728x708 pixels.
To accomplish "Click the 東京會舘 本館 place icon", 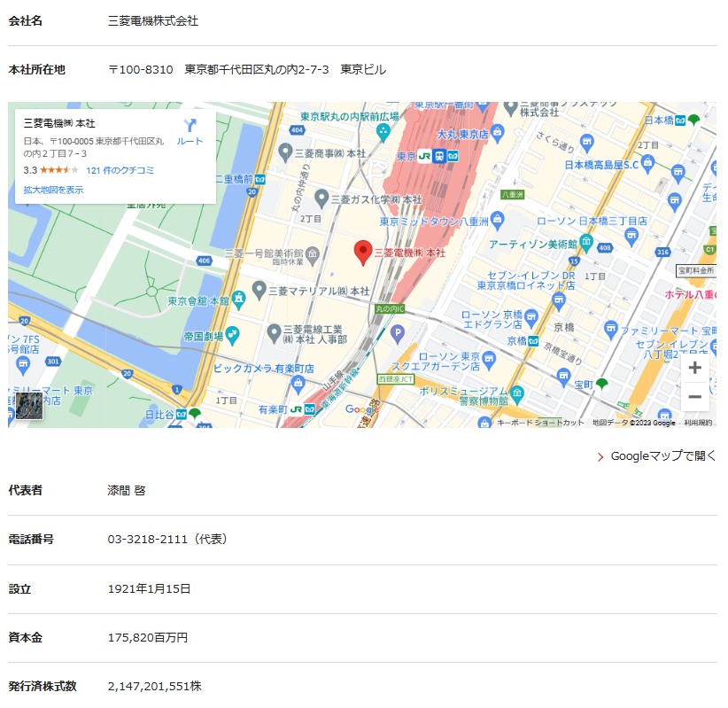I will pos(238,299).
